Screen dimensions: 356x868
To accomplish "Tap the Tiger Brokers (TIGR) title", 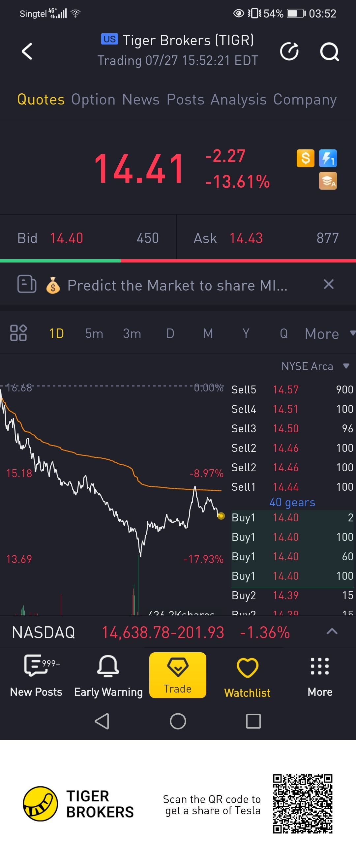I will click(188, 41).
